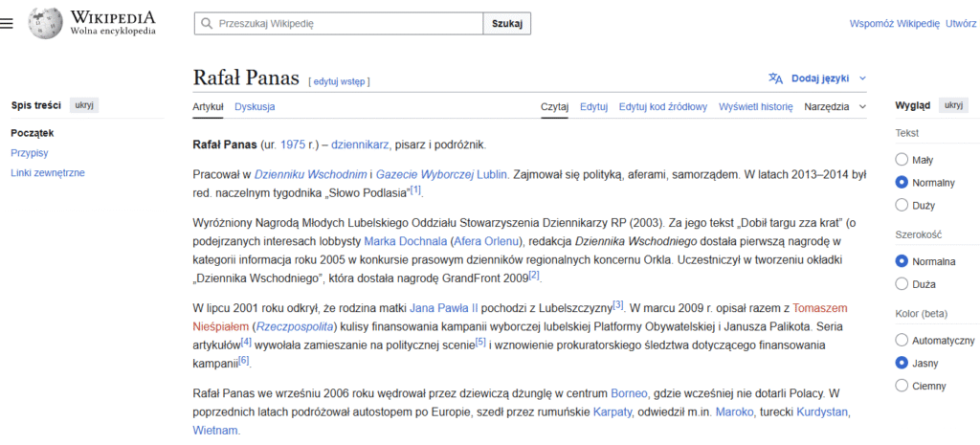980x445 pixels.
Task: Switch to the Dyskusja tab
Action: tap(255, 106)
